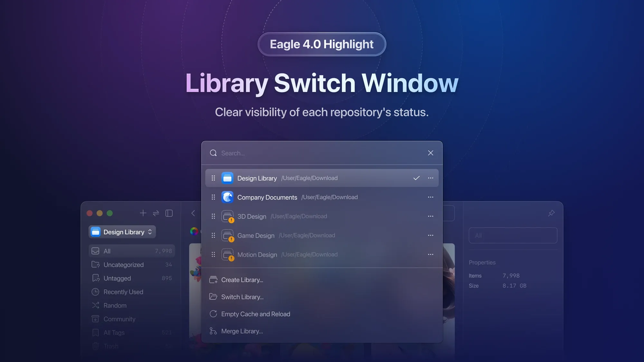Switch to Company Documents library
Screen dimensions: 644x362
(x=322, y=197)
